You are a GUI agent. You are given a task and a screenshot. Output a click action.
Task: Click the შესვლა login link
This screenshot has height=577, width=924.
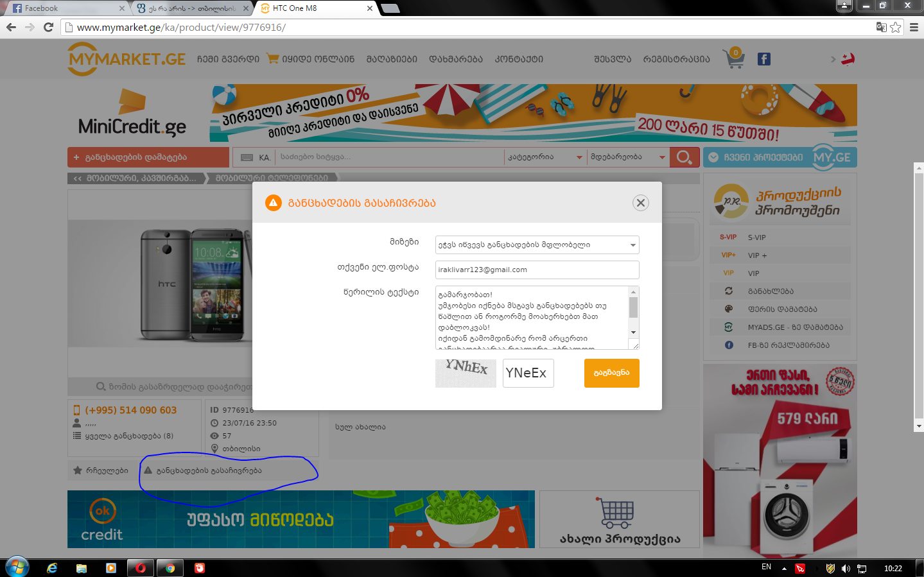pos(613,59)
